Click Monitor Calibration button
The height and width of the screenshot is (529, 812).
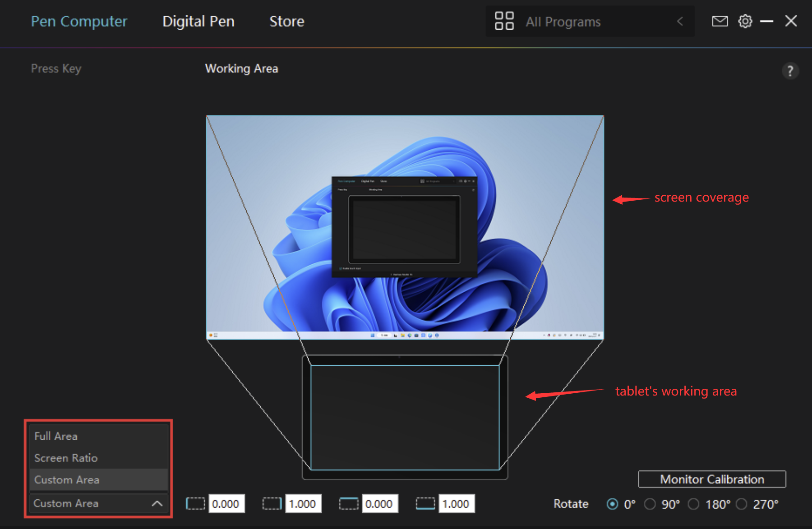(712, 479)
